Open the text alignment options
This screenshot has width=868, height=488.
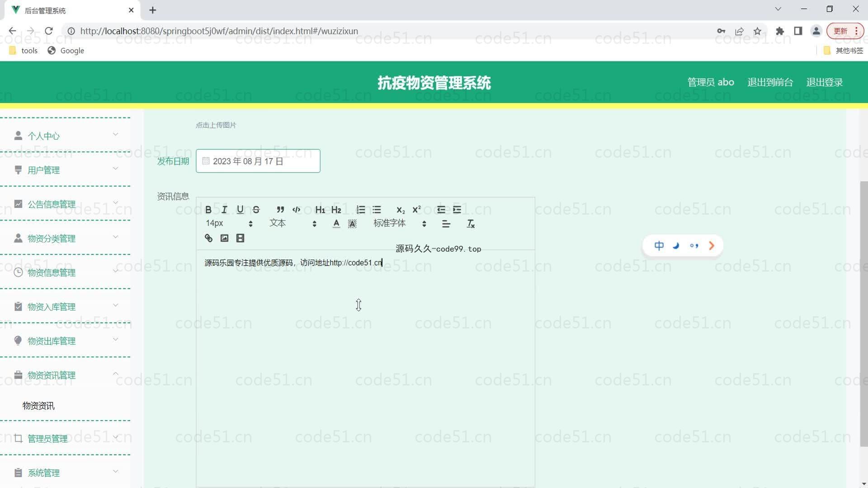coord(446,224)
